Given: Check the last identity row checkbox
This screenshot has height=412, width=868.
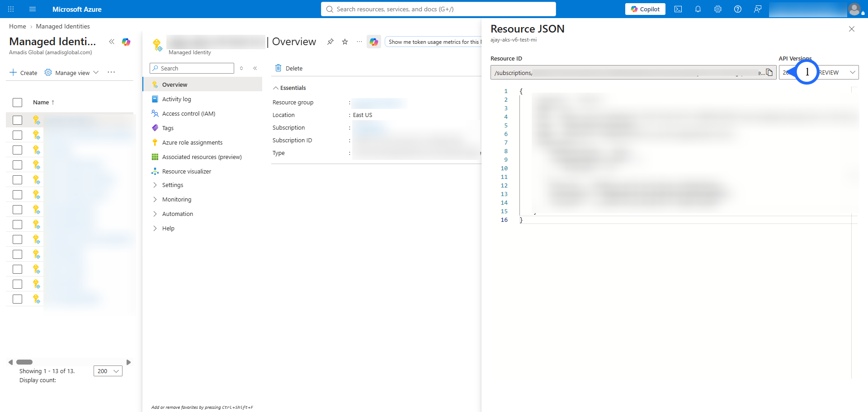Looking at the screenshot, I should (x=18, y=299).
